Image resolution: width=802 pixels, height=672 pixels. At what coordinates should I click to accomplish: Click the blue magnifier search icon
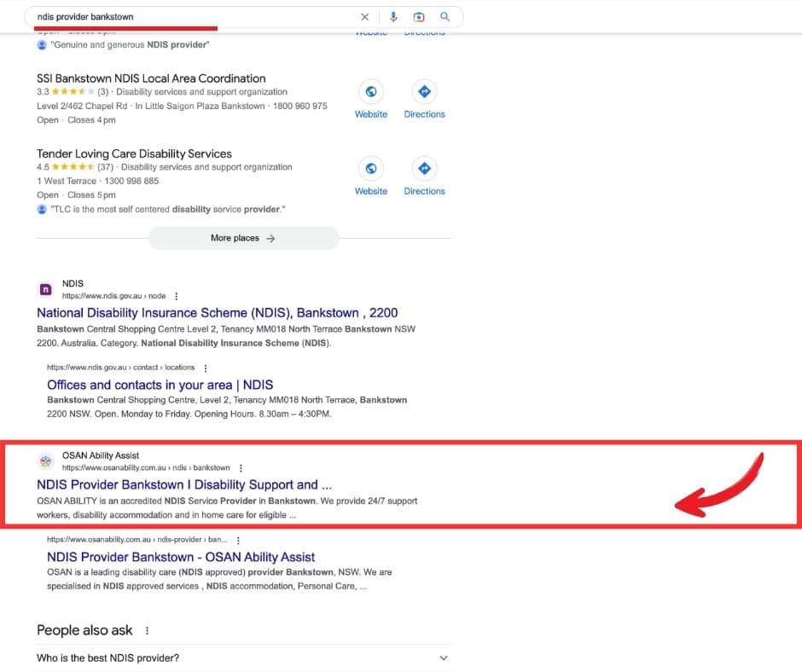tap(445, 17)
